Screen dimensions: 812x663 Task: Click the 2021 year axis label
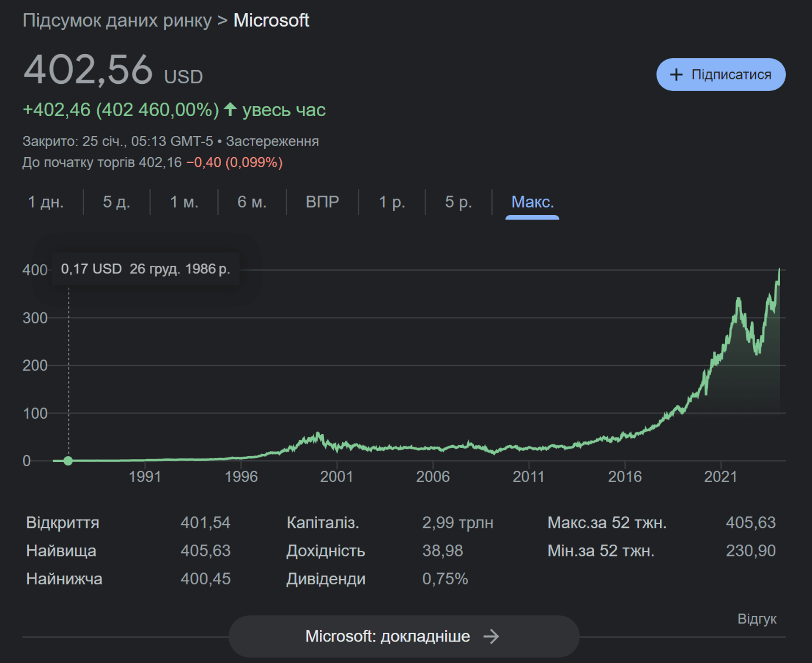[720, 477]
